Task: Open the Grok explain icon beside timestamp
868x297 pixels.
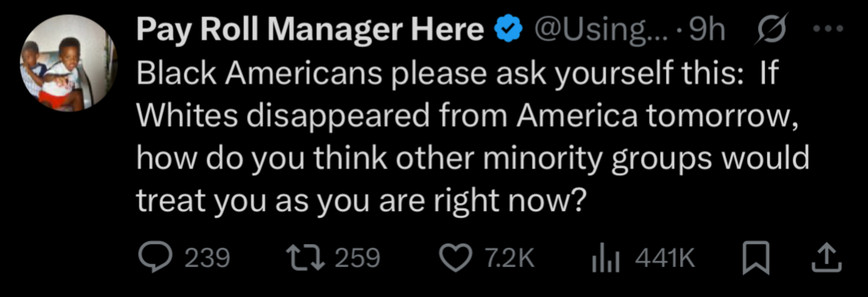Action: point(771,29)
